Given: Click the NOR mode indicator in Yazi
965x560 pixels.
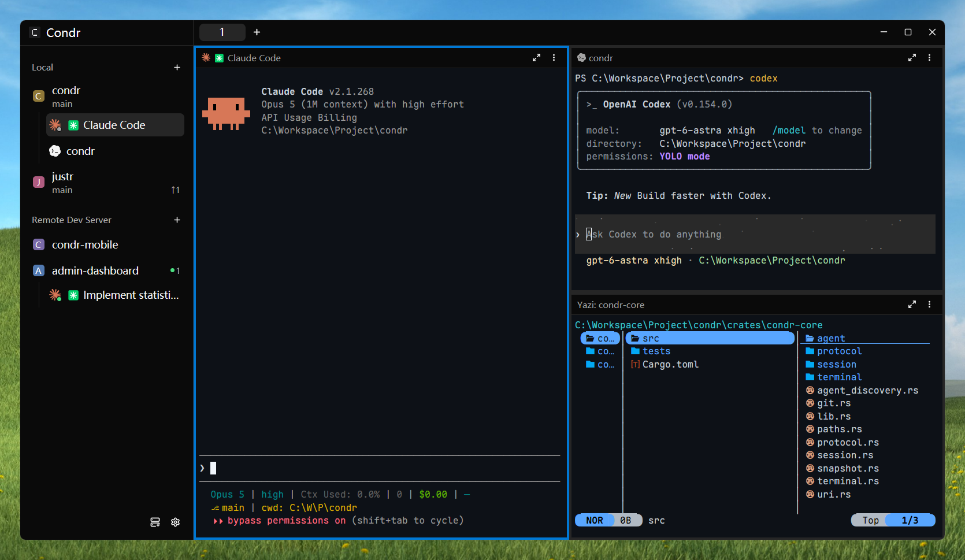Looking at the screenshot, I should click(595, 521).
